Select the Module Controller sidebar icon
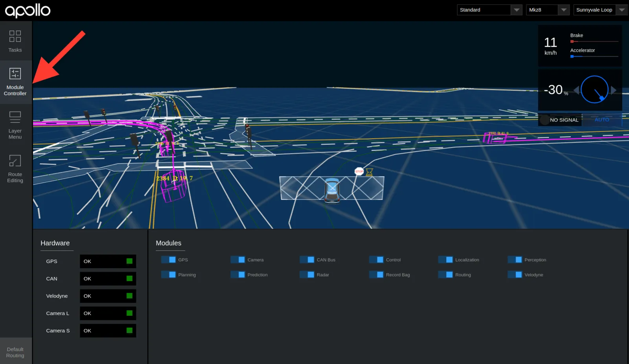Screen dimensions: 629x364 click(15, 73)
